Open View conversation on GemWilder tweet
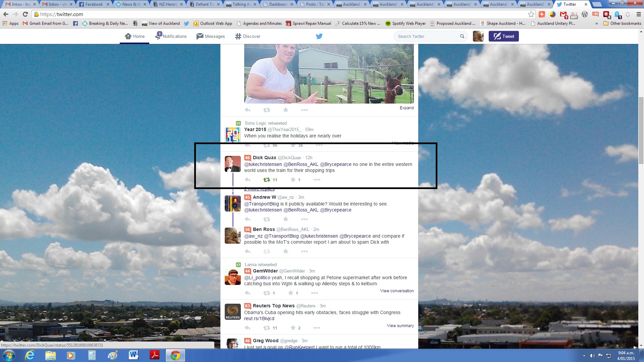This screenshot has width=644, height=362. (397, 291)
